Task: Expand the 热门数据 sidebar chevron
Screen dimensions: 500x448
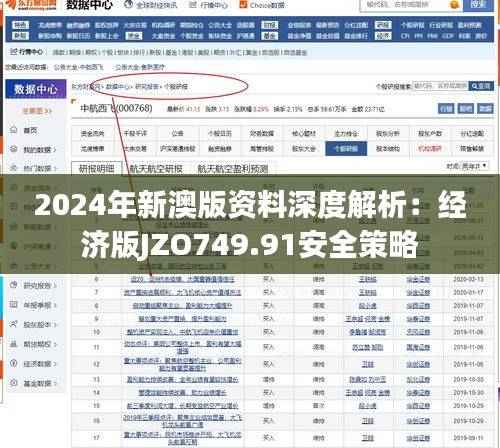Action: coord(55,168)
